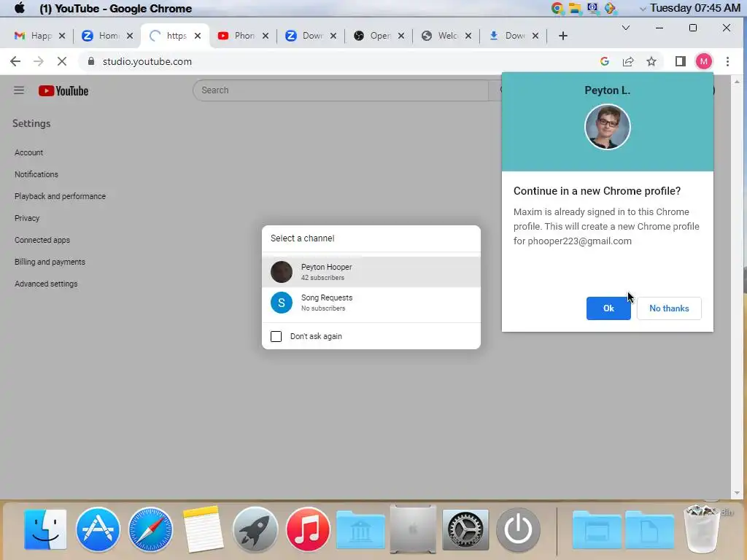Open the YouTube hamburger guide menu

[x=18, y=90]
